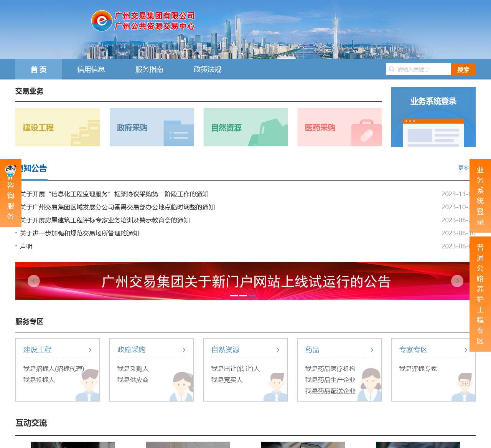
Task: Expand the 自然资源 service zone arrow
Action: coord(278,350)
